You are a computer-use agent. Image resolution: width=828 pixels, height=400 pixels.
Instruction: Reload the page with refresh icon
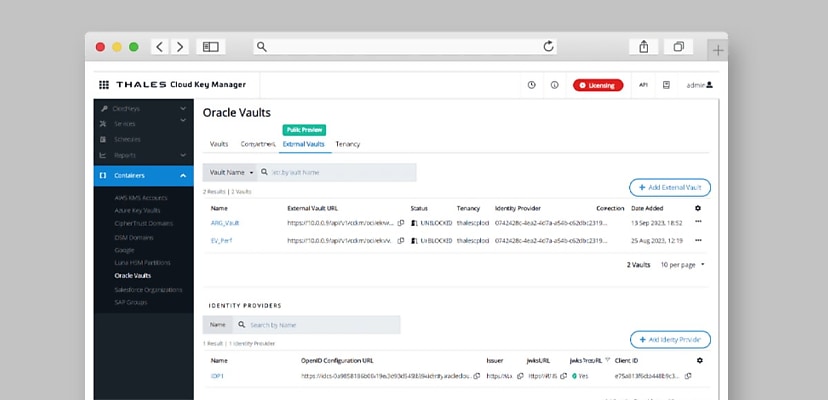click(x=549, y=46)
